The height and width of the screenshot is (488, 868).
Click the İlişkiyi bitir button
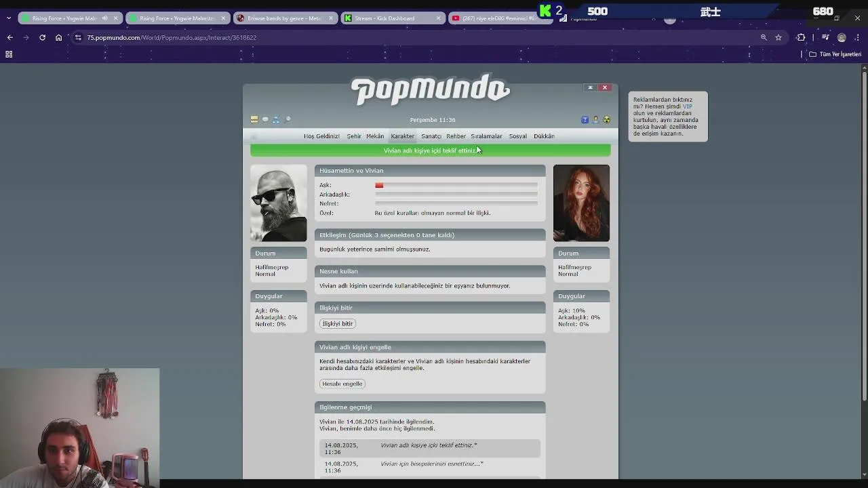click(338, 324)
